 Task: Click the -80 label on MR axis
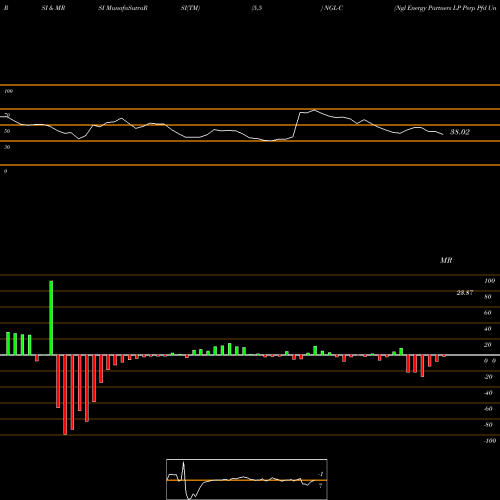pyautogui.click(x=488, y=425)
